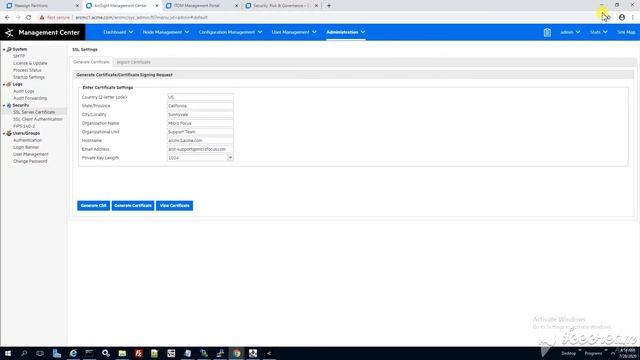Open Authentication in sidebar

[x=27, y=140]
